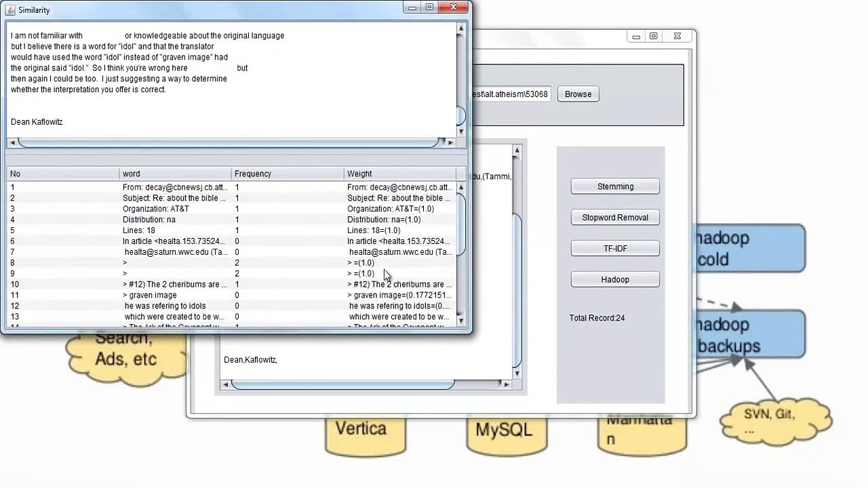Select row 11 > graven image word cell
The height and width of the screenshot is (488, 868).
point(175,296)
